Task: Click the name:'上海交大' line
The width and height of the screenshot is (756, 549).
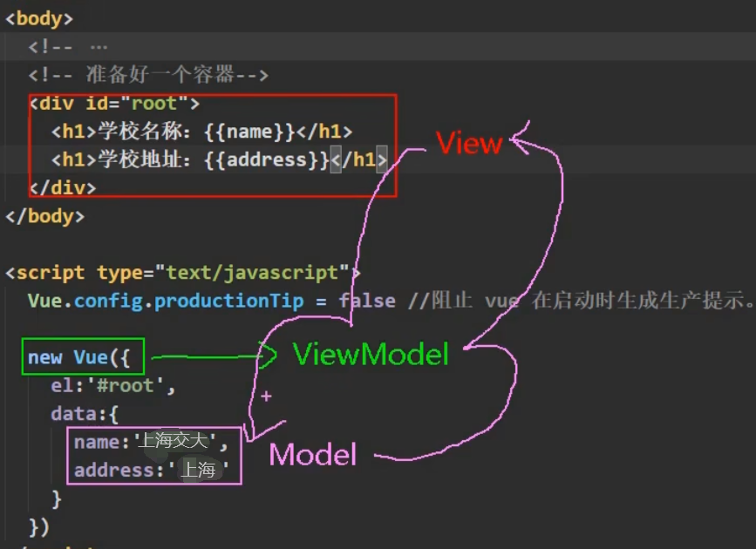Action: click(x=151, y=442)
